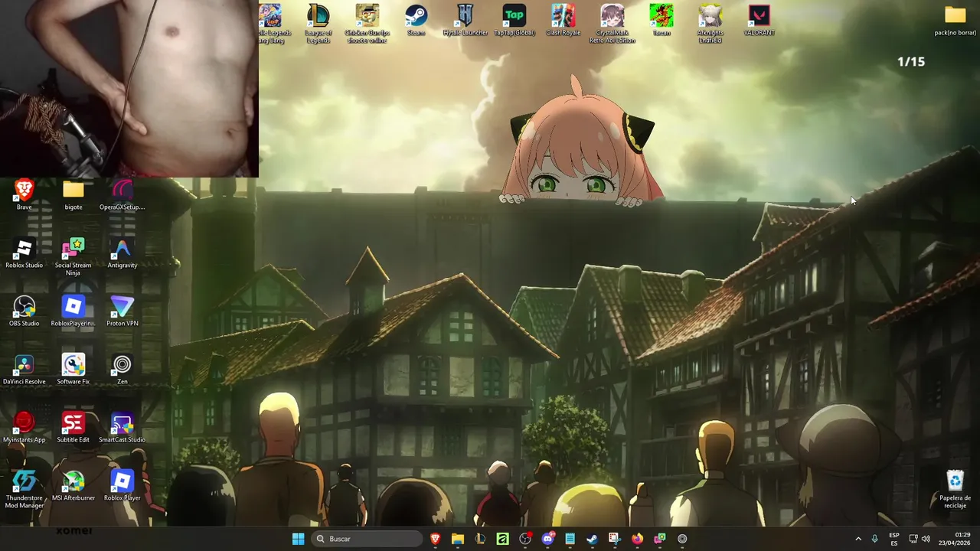This screenshot has height=551, width=980.
Task: Open the Zen browser desktop icon
Action: [122, 369]
